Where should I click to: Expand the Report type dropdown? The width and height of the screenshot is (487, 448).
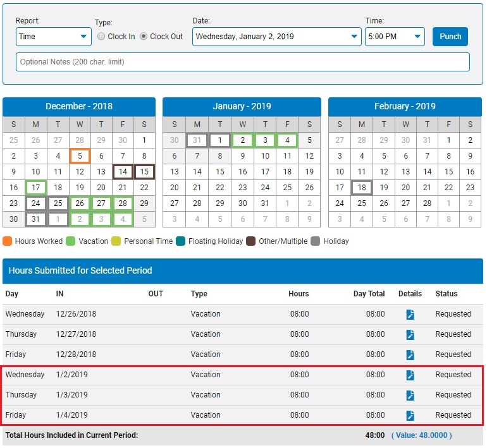(x=53, y=37)
